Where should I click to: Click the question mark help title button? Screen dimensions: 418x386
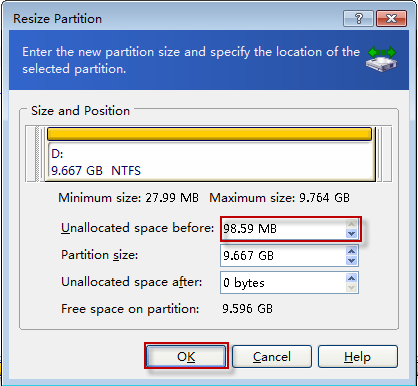358,18
